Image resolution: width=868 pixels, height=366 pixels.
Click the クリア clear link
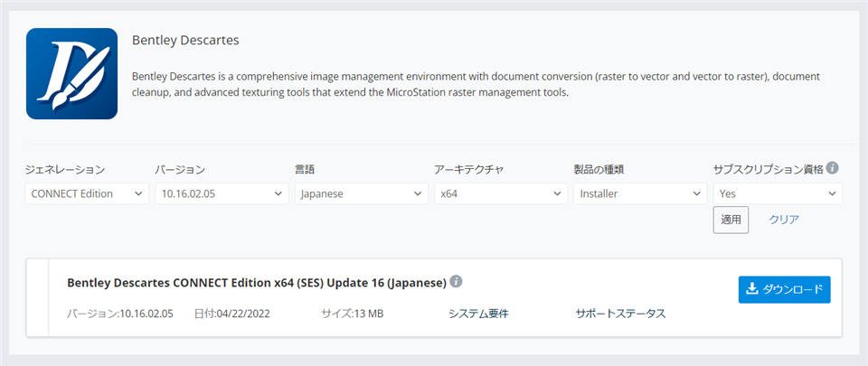pos(784,220)
